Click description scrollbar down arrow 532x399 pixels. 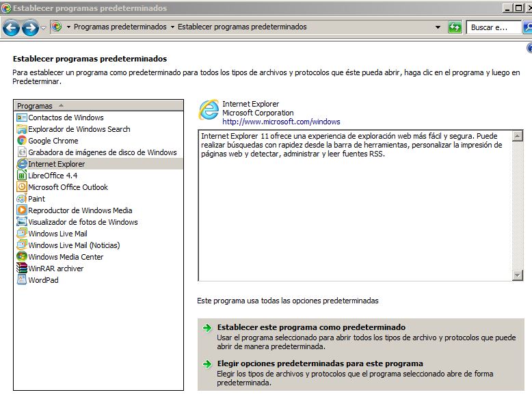(x=517, y=275)
